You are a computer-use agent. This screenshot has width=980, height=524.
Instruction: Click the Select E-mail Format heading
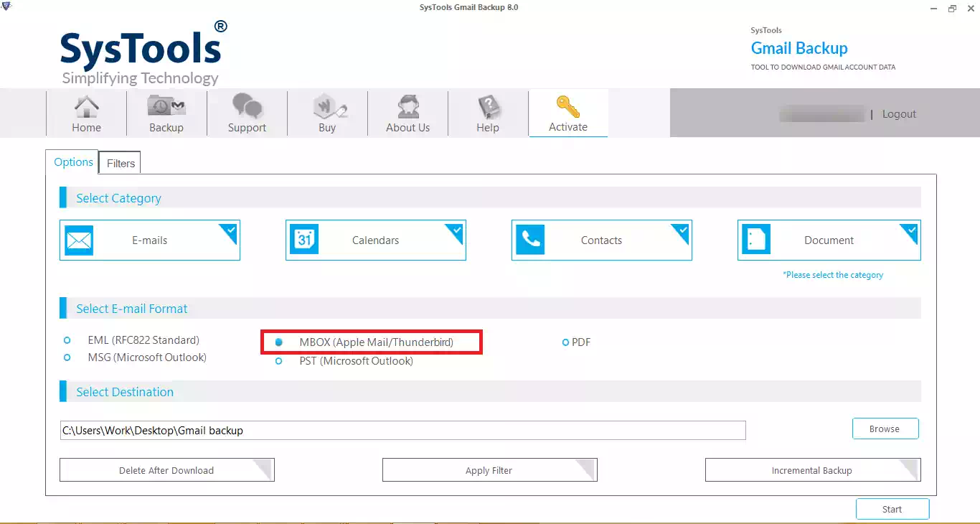[x=132, y=309]
